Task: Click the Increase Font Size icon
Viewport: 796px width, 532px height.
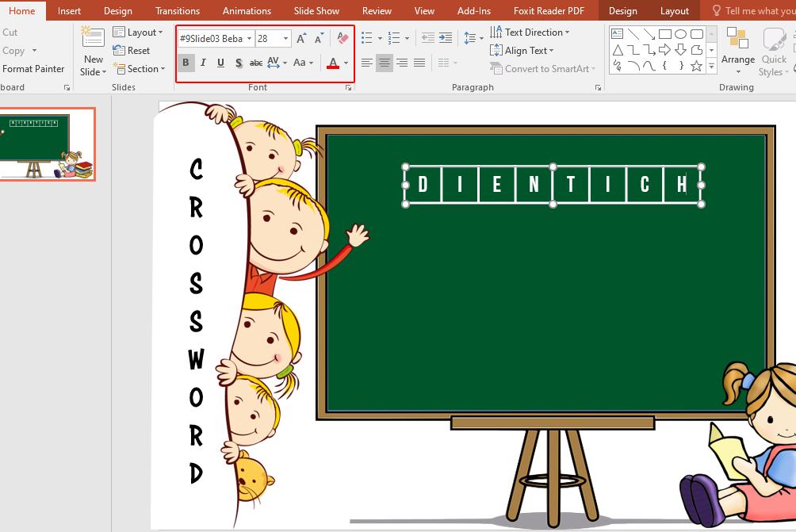Action: pyautogui.click(x=300, y=37)
